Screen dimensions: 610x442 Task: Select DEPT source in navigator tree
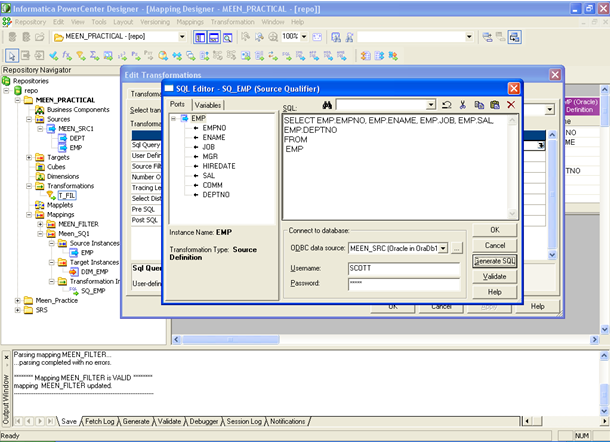77,138
